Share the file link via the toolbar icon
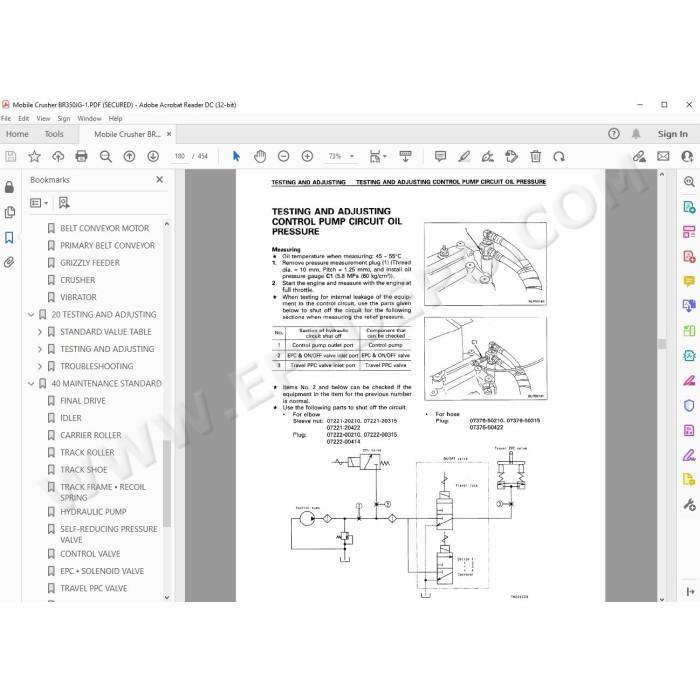Viewport: 700px width, 700px height. click(x=639, y=156)
